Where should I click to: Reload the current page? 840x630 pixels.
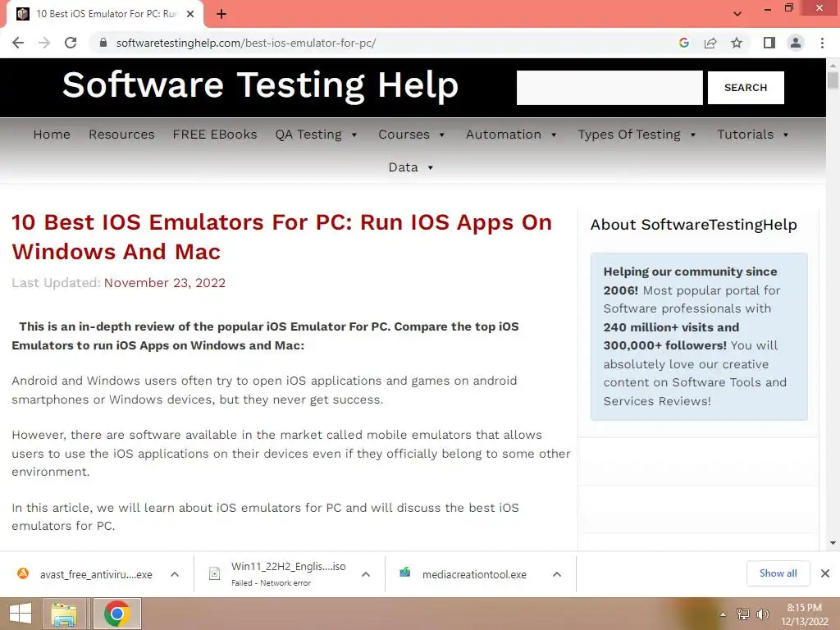[x=71, y=43]
